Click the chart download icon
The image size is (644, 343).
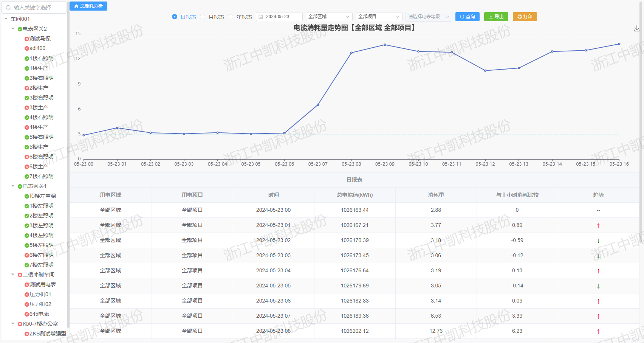pyautogui.click(x=636, y=29)
